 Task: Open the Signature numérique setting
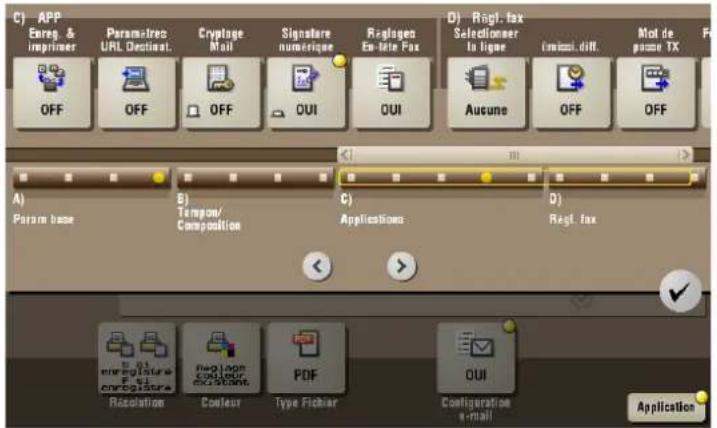pyautogui.click(x=306, y=92)
